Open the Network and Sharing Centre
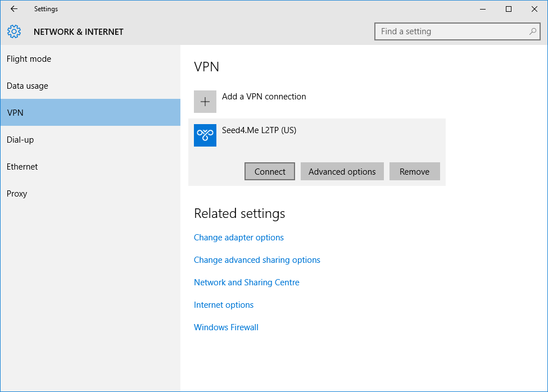 (x=246, y=282)
